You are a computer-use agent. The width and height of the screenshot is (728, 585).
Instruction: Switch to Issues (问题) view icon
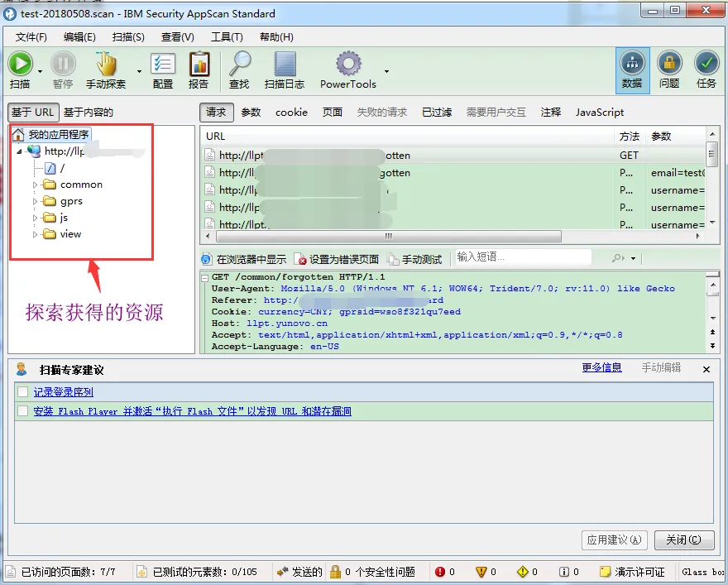pos(669,64)
